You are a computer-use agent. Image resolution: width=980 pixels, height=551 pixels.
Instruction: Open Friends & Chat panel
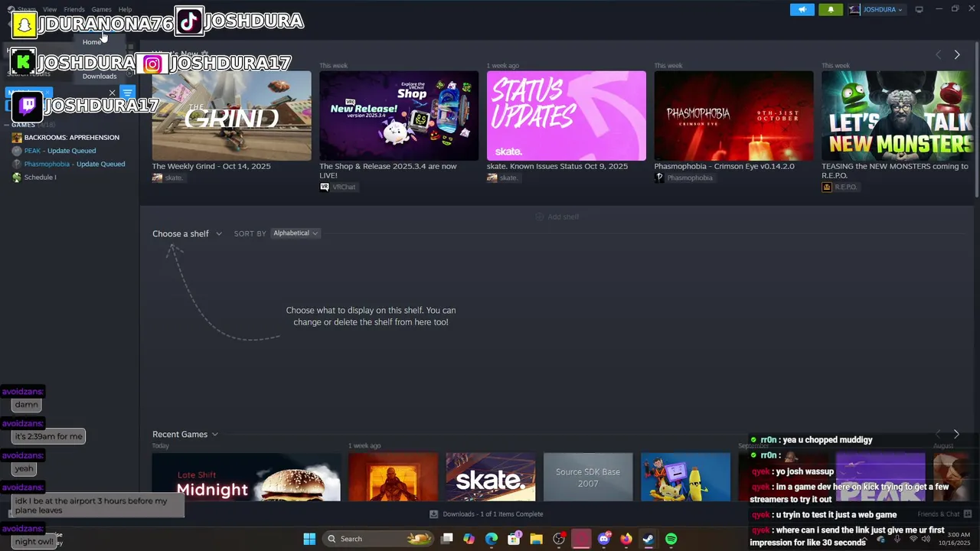pyautogui.click(x=944, y=514)
